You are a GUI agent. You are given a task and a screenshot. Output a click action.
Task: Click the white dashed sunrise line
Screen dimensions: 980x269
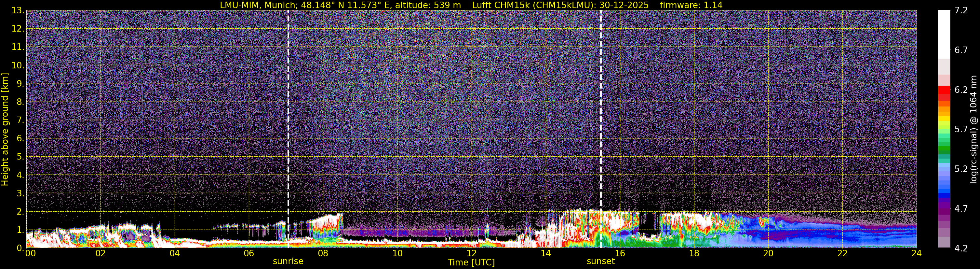288,114
